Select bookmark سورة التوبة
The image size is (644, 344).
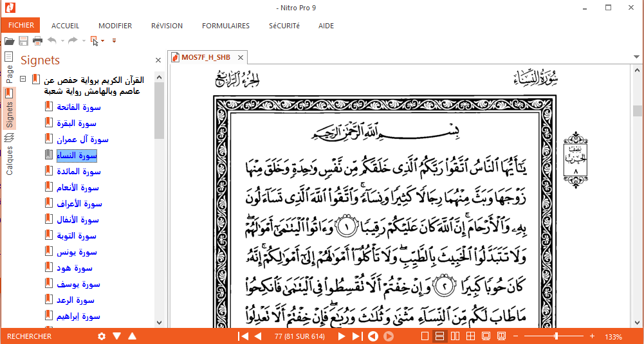pos(77,236)
